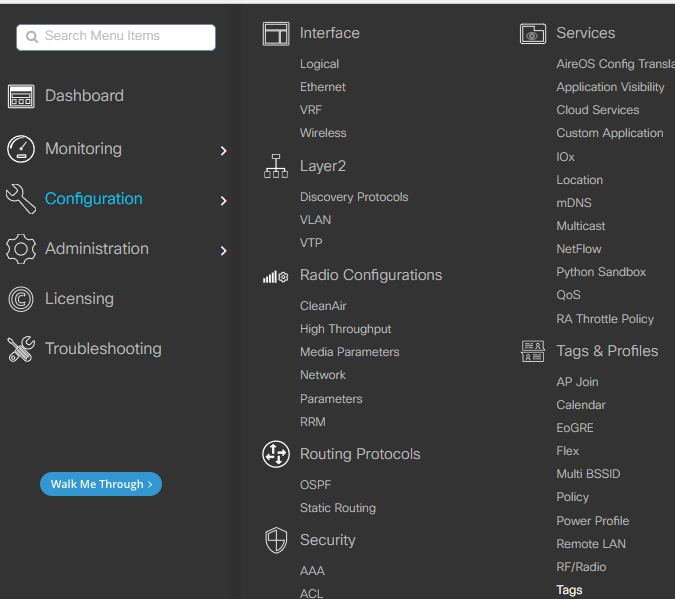Image resolution: width=675 pixels, height=599 pixels.
Task: Open the Licensing menu item
Action: (x=80, y=299)
